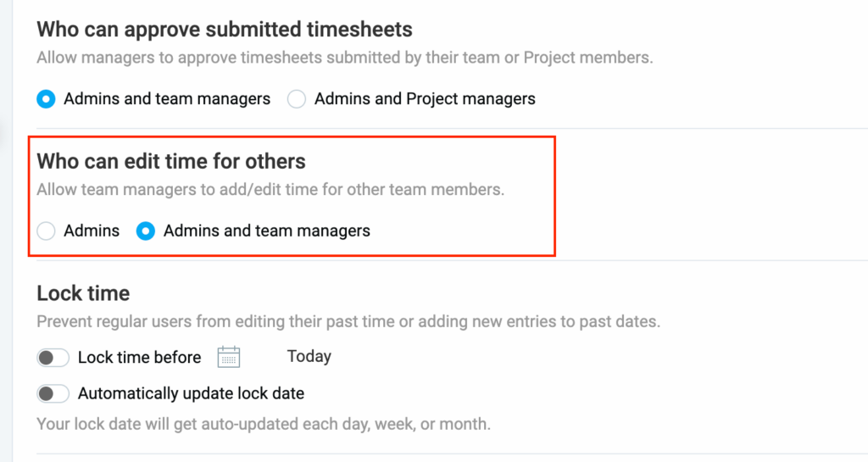Image resolution: width=868 pixels, height=462 pixels.
Task: Click the "Admins" label text under edit time
Action: 92,231
